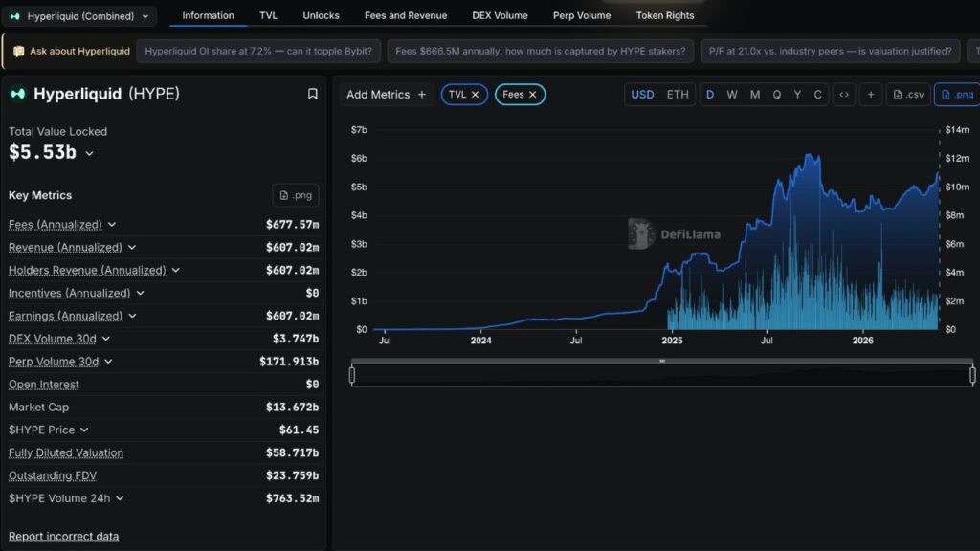Expand Perp Volume 30d row
This screenshot has height=551, width=980.
[x=108, y=361]
